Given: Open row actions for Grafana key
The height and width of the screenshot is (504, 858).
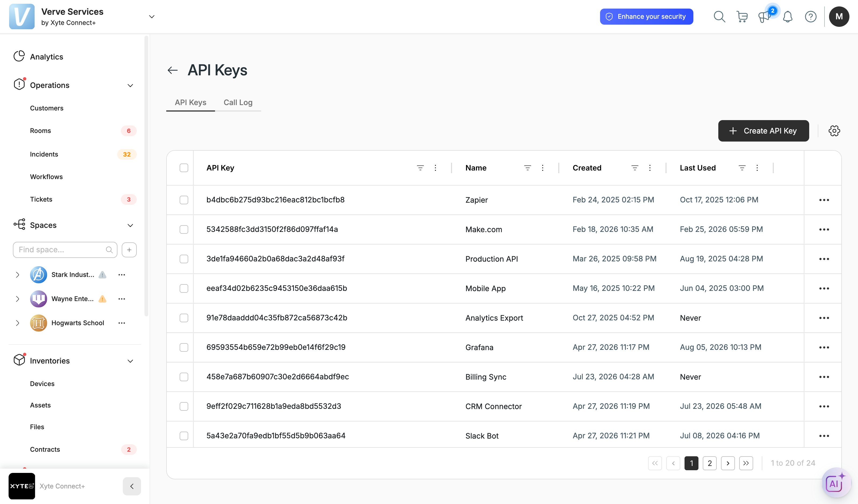Looking at the screenshot, I should point(824,347).
